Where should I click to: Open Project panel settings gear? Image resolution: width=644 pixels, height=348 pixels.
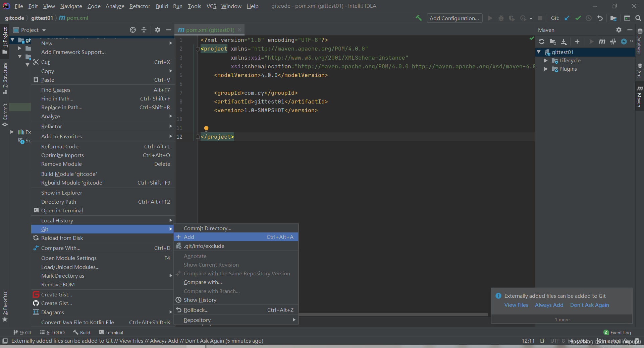(158, 30)
